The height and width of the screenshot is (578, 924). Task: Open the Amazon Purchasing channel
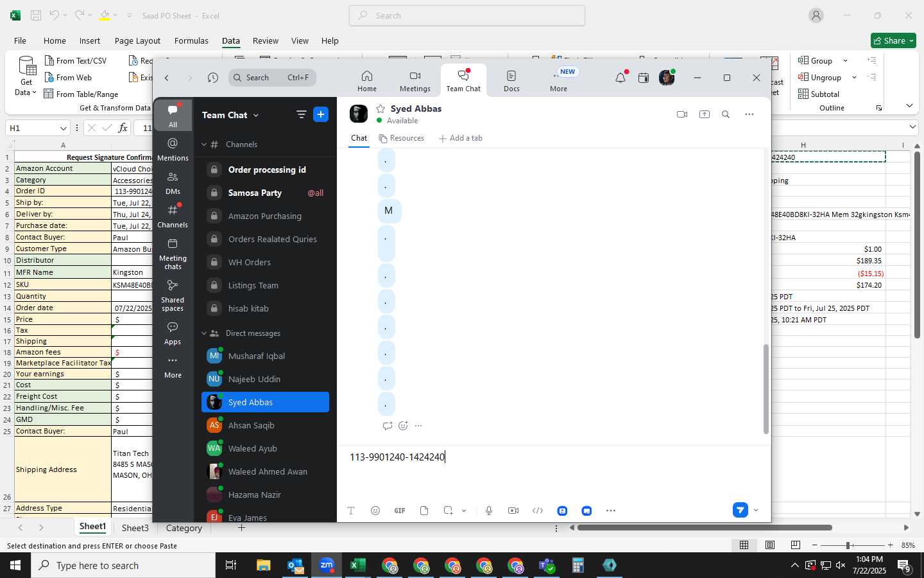click(265, 216)
